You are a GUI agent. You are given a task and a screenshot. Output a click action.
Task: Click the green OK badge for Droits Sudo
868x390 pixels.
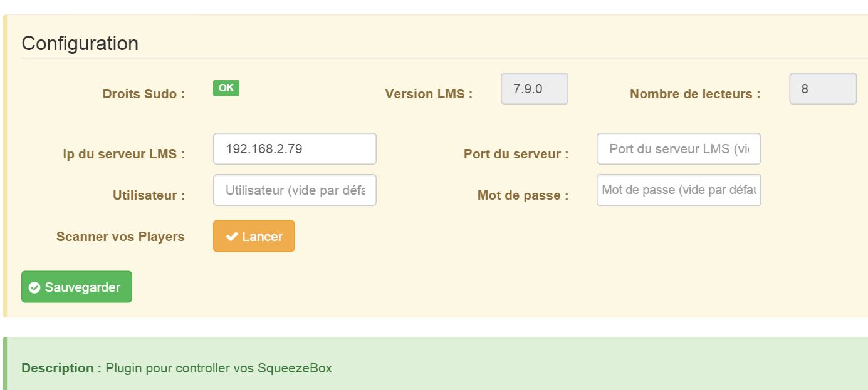pyautogui.click(x=226, y=88)
